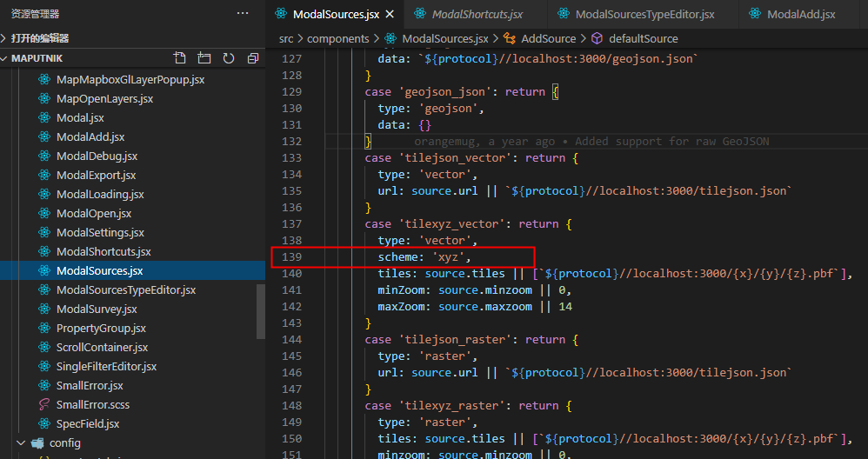This screenshot has height=459, width=868.
Task: Open SingleFilterEditor.jsx file
Action: 106,367
